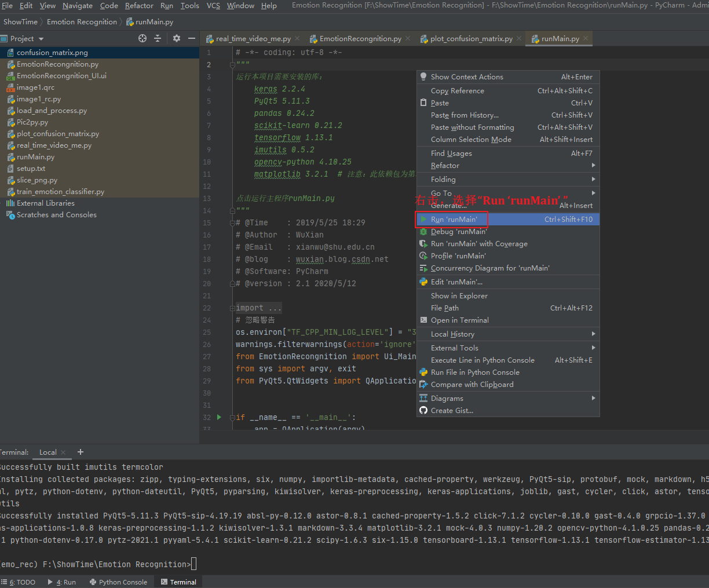The image size is (709, 588).
Task: Switch to plot_confusion_matrix.py tab
Action: (471, 39)
